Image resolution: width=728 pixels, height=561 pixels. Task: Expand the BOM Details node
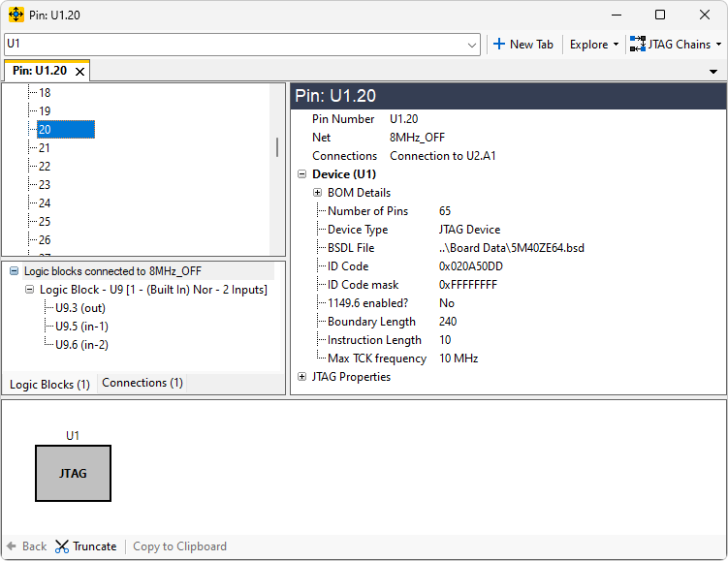pyautogui.click(x=318, y=193)
